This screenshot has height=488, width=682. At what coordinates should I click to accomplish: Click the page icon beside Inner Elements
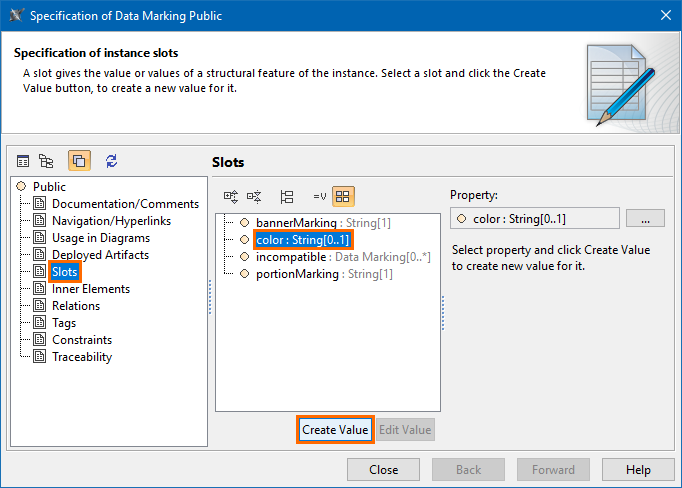point(40,288)
